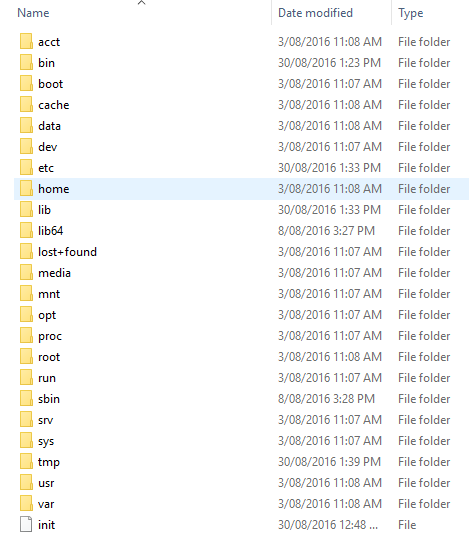Sort by the Type column header
Viewport: 469px width, 542px height.
coord(411,13)
